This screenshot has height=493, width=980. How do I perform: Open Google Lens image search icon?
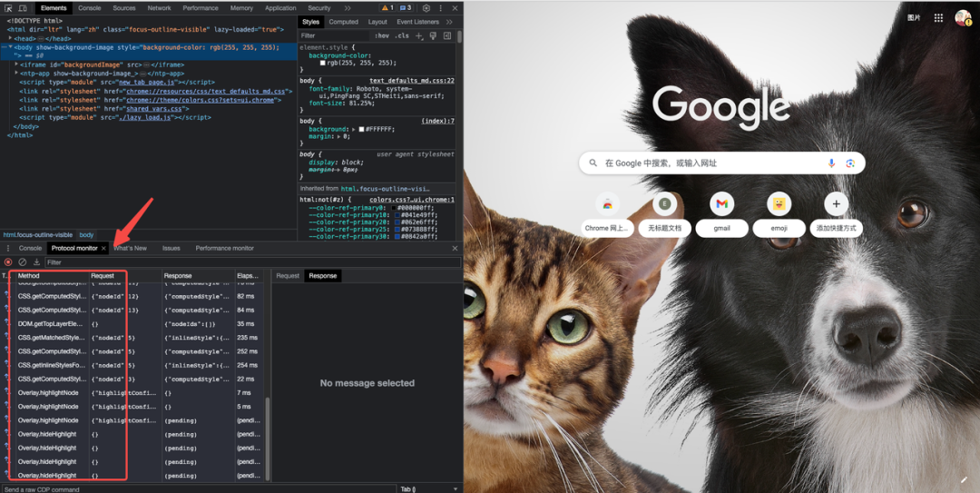coord(850,163)
